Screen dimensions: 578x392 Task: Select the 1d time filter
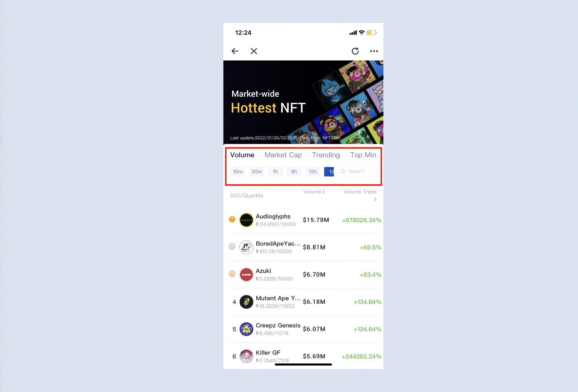click(329, 172)
